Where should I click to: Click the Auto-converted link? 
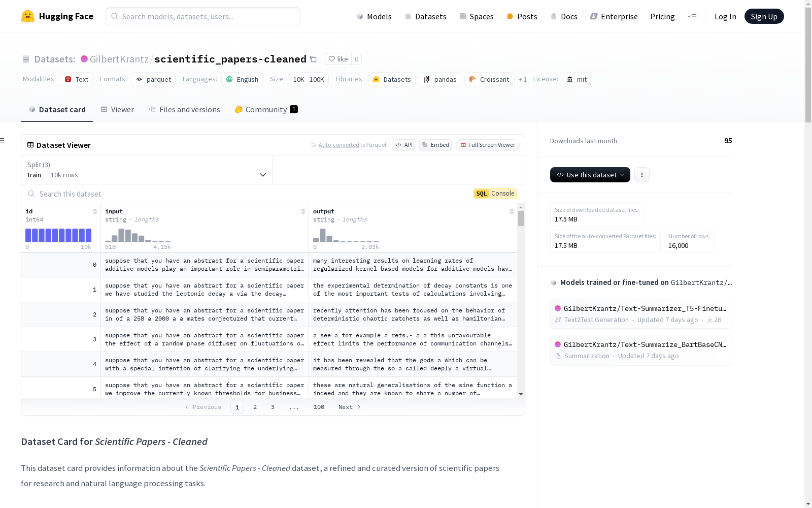click(x=339, y=145)
